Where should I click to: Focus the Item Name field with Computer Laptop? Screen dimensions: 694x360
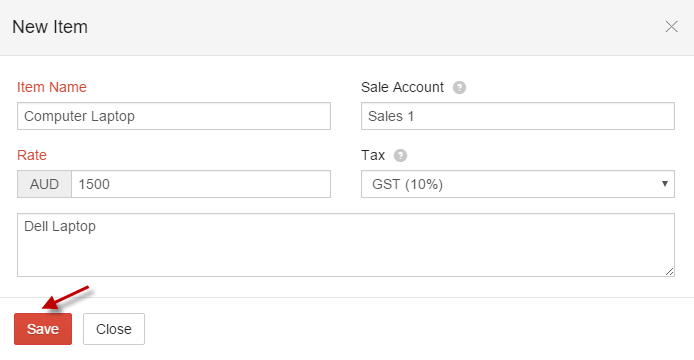click(x=174, y=116)
